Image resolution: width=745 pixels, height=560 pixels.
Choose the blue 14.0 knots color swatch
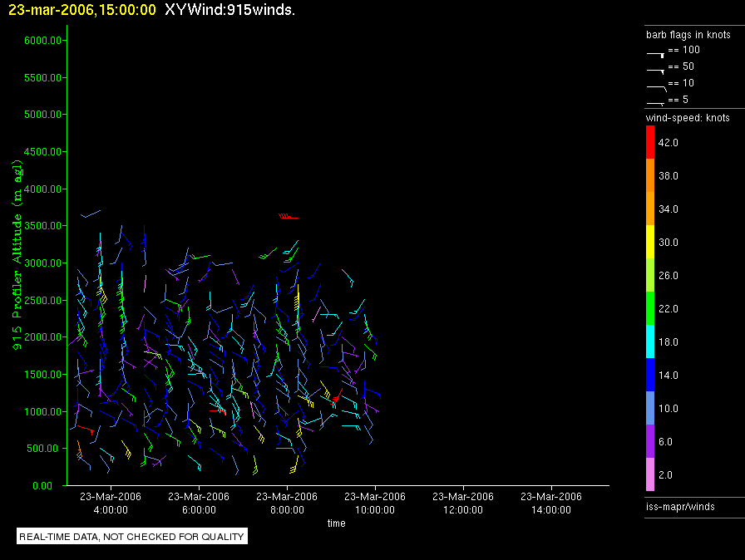tap(650, 375)
